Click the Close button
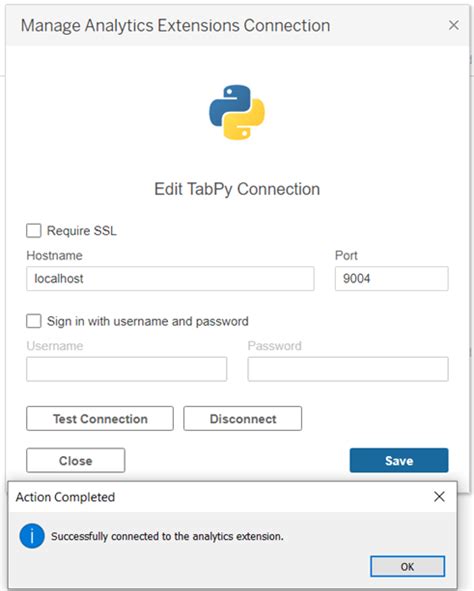 coord(75,460)
